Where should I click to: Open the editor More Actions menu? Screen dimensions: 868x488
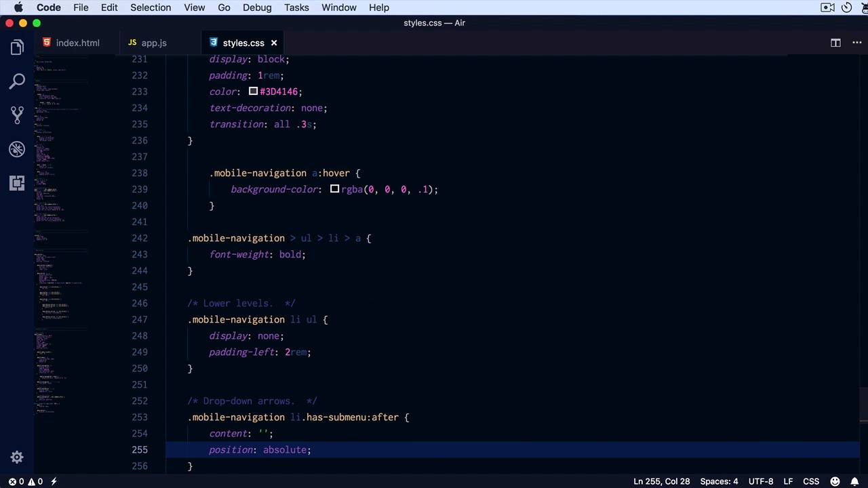856,43
